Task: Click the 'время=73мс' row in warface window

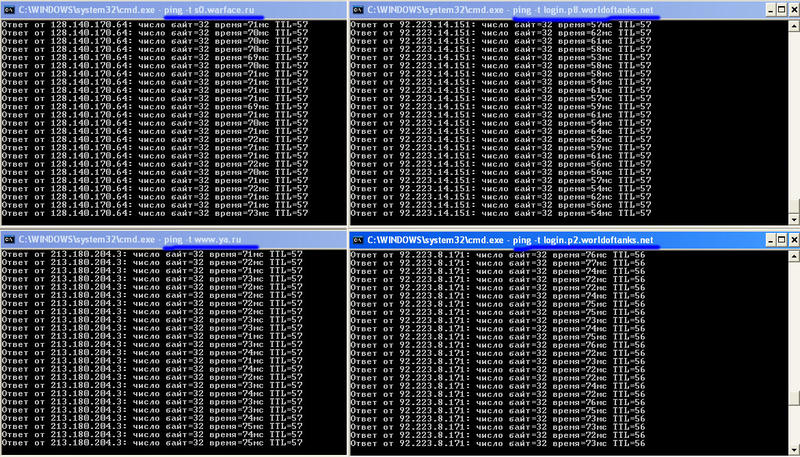Action: tap(155, 213)
